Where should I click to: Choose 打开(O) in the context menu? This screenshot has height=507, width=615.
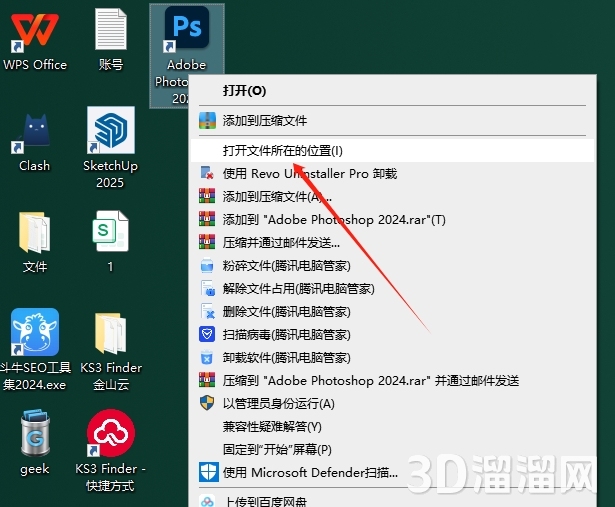pyautogui.click(x=392, y=91)
